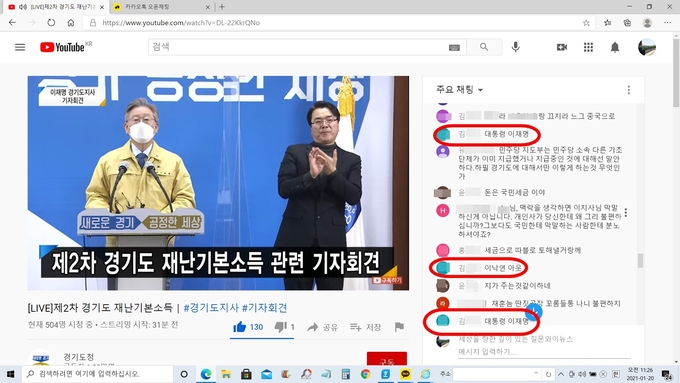Switch to the 카카오톡 오픈채팅 browser tab
The width and height of the screenshot is (680, 383).
point(160,7)
